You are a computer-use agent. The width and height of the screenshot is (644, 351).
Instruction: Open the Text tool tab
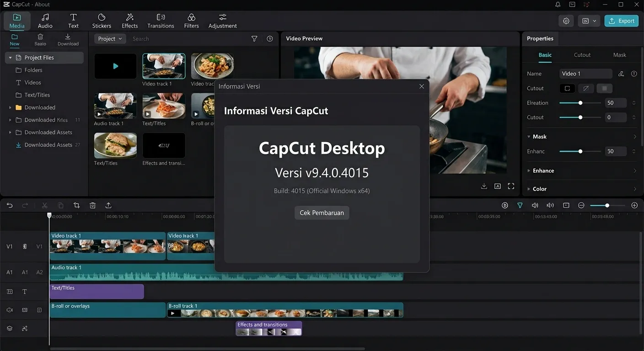(x=73, y=21)
